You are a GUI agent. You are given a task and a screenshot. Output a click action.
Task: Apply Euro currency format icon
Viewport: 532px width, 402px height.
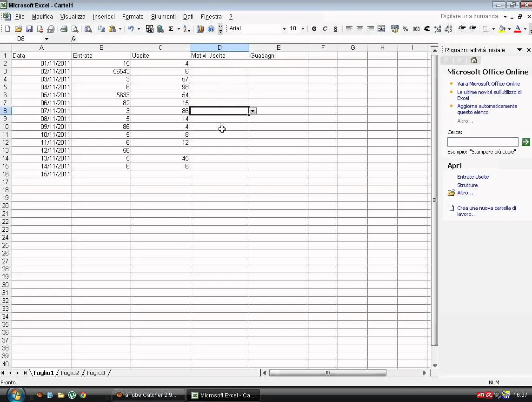[426, 29]
